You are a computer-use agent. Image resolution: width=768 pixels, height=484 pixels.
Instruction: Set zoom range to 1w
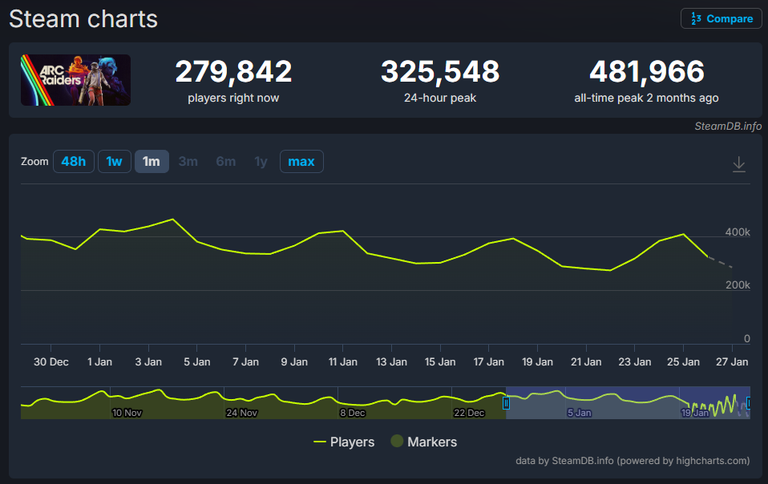[114, 161]
